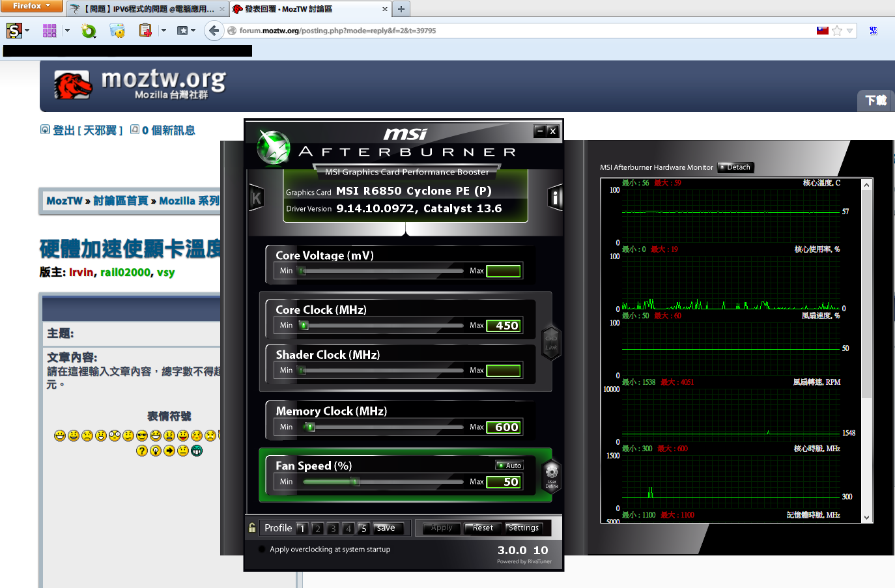The width and height of the screenshot is (895, 588).
Task: Select profile slot 5
Action: coord(363,528)
